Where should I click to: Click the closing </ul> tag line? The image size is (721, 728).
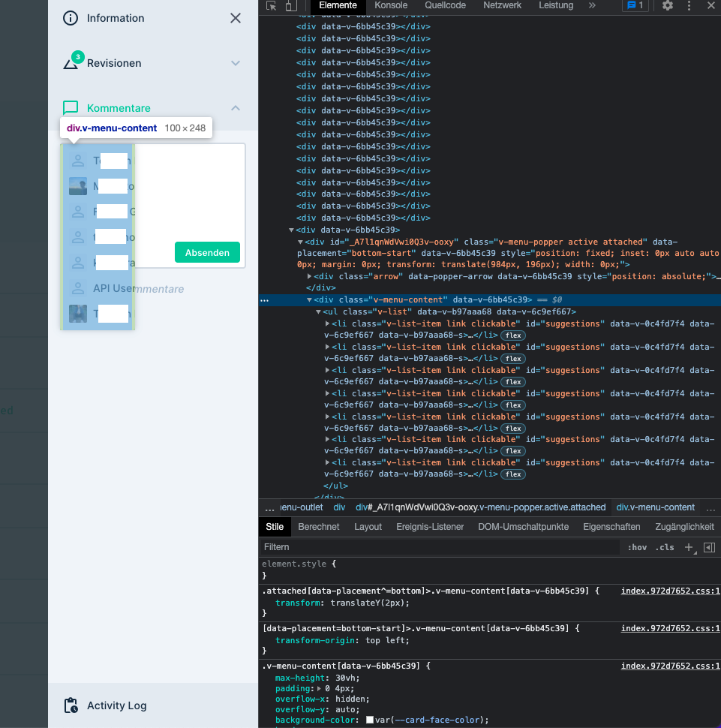pos(335,486)
